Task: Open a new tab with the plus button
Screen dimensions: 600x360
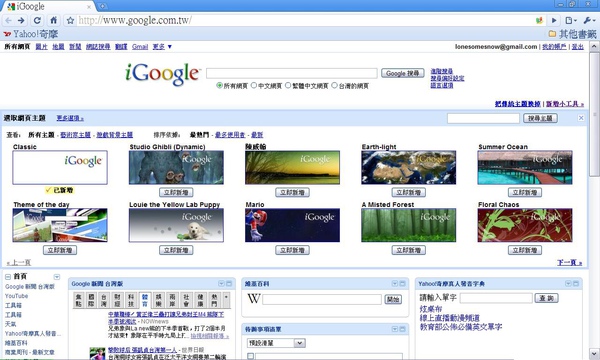Action: point(102,6)
